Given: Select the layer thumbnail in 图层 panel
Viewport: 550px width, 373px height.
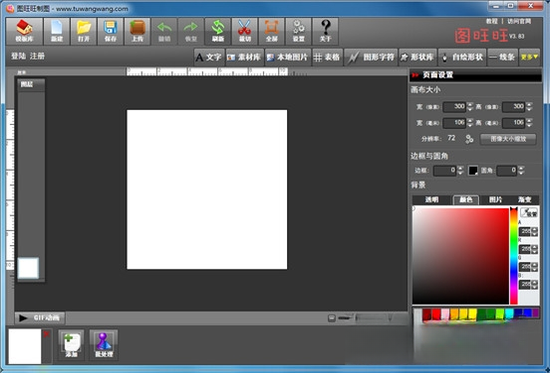Looking at the screenshot, I should pos(28,268).
